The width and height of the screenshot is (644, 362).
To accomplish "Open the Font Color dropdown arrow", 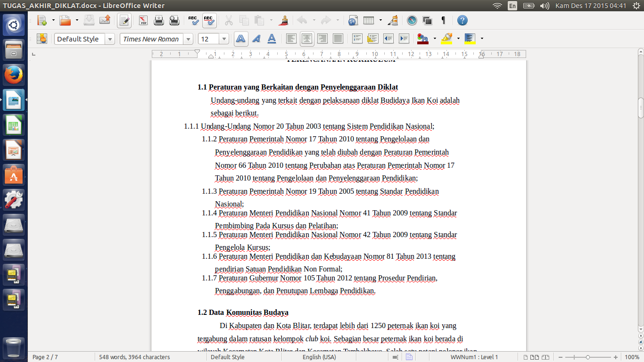I will (x=435, y=39).
